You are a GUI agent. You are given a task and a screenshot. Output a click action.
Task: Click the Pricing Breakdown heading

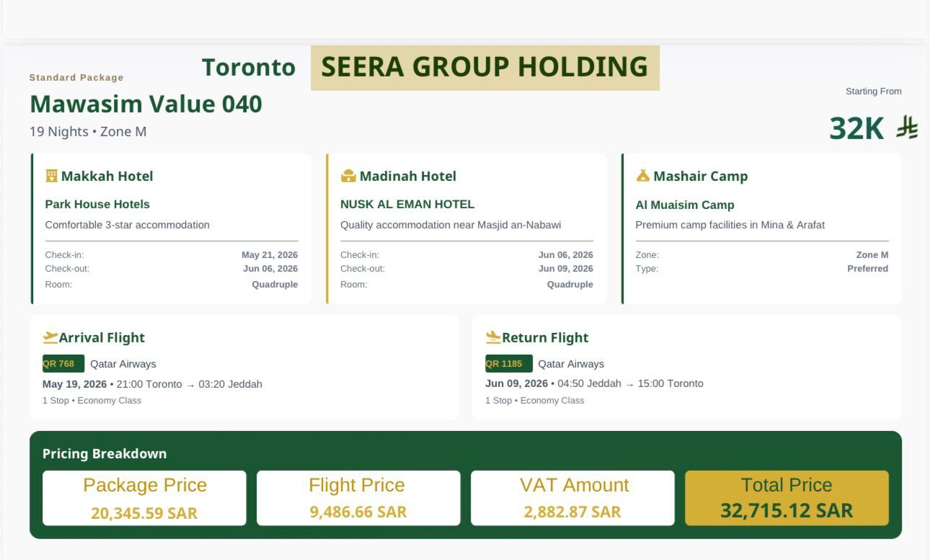click(105, 454)
